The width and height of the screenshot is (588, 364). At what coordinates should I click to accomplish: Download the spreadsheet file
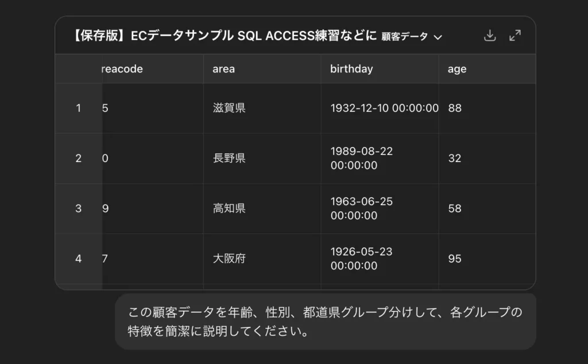[x=490, y=36]
